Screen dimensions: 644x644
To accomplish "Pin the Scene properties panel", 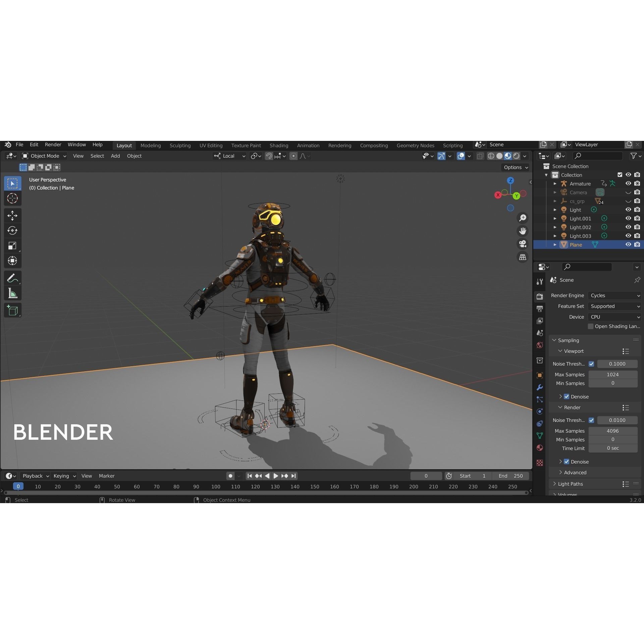I will click(x=637, y=280).
